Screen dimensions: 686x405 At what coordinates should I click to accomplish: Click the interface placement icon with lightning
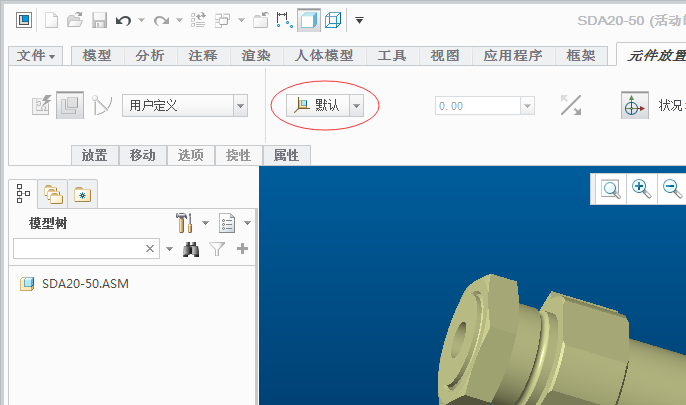(42, 105)
